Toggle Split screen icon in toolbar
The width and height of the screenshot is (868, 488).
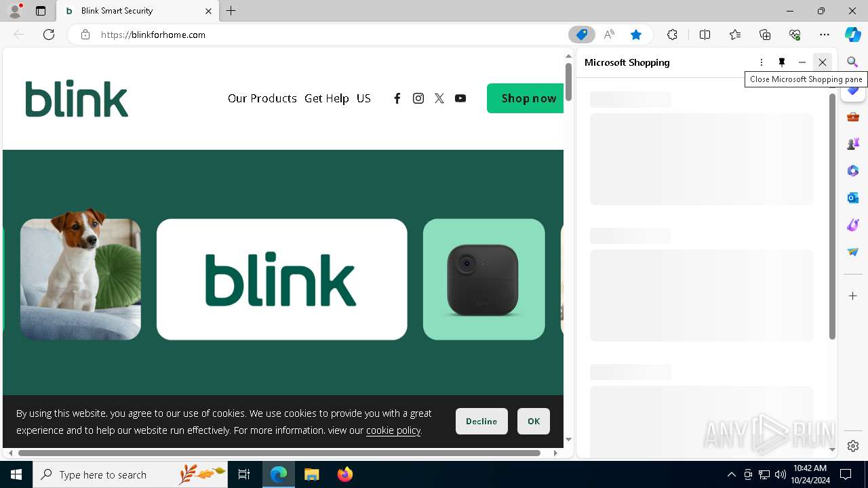(x=705, y=35)
